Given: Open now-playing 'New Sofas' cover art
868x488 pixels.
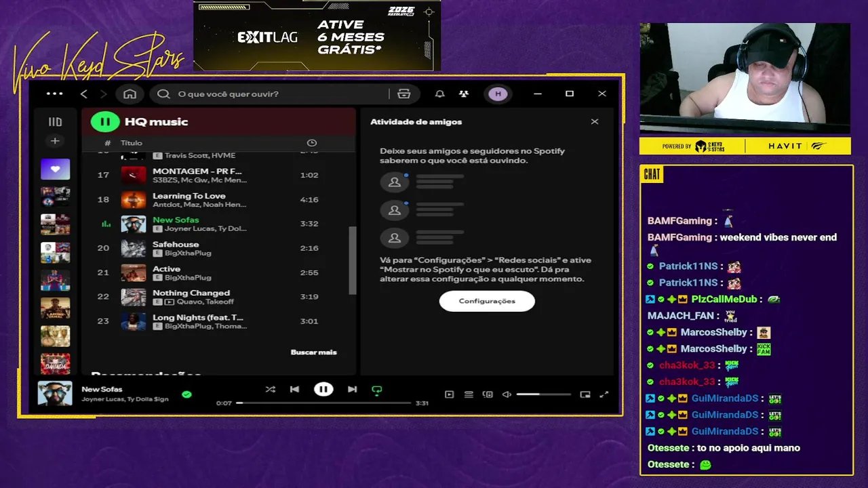Looking at the screenshot, I should pos(55,393).
